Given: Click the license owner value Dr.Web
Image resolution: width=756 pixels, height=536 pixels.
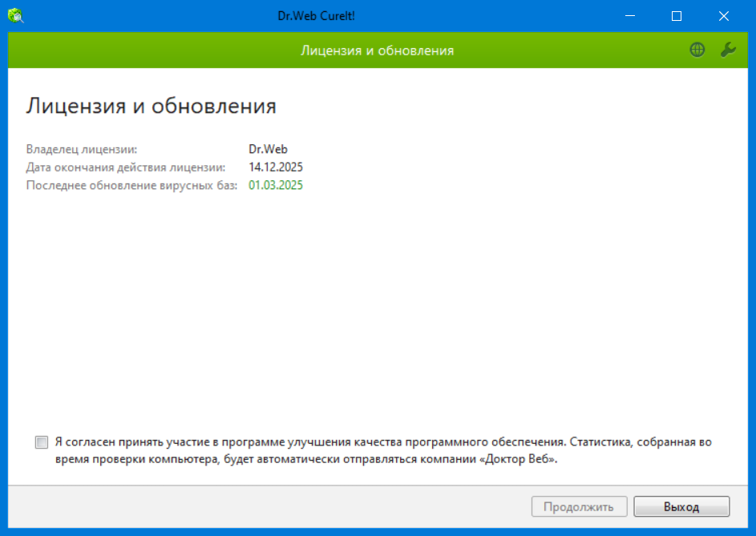Looking at the screenshot, I should click(268, 150).
